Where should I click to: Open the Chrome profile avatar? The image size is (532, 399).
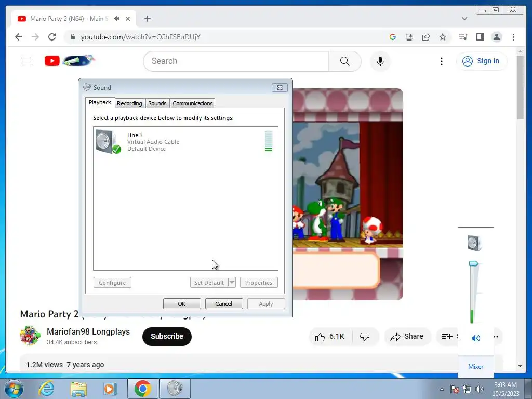(497, 37)
